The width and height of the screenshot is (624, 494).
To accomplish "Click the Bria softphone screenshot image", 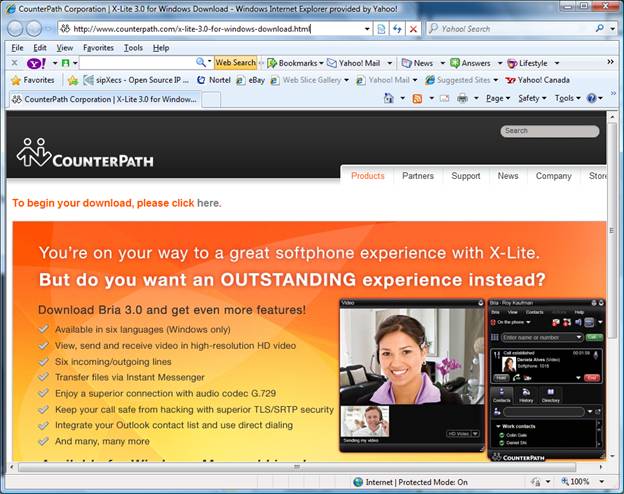I will (546, 380).
